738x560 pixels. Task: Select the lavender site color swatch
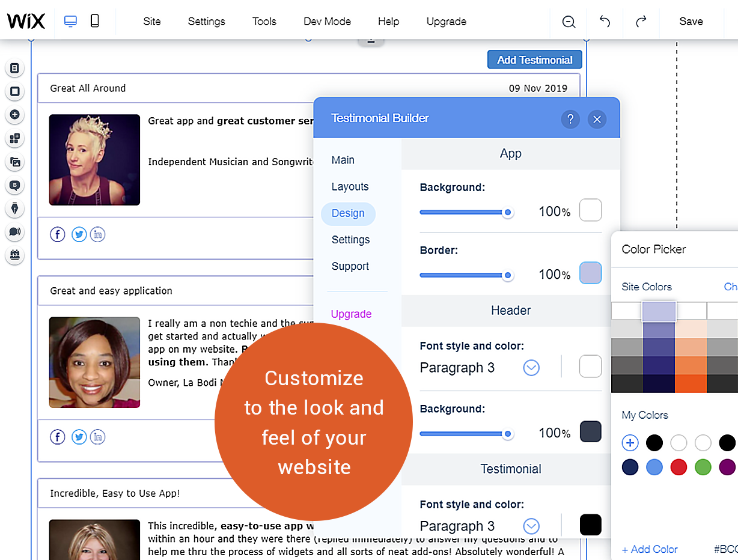[x=659, y=311]
